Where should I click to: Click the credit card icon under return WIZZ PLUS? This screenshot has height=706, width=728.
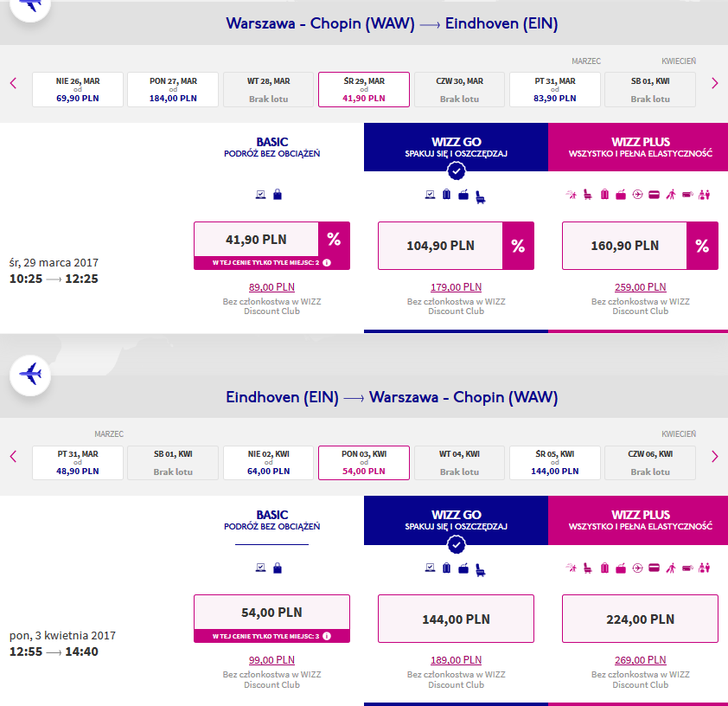click(655, 568)
